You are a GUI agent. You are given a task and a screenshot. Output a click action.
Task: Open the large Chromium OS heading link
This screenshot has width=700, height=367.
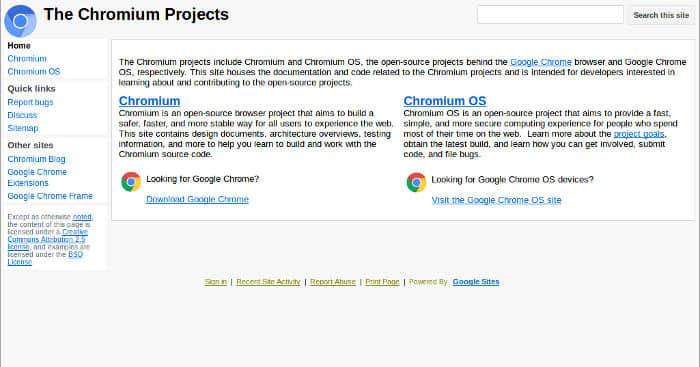445,101
